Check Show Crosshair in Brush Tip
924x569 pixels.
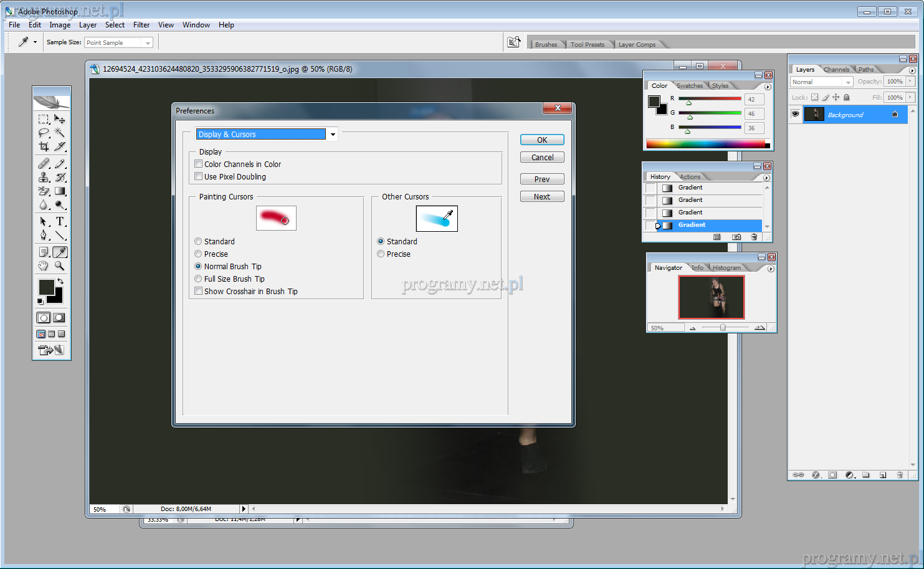point(199,291)
